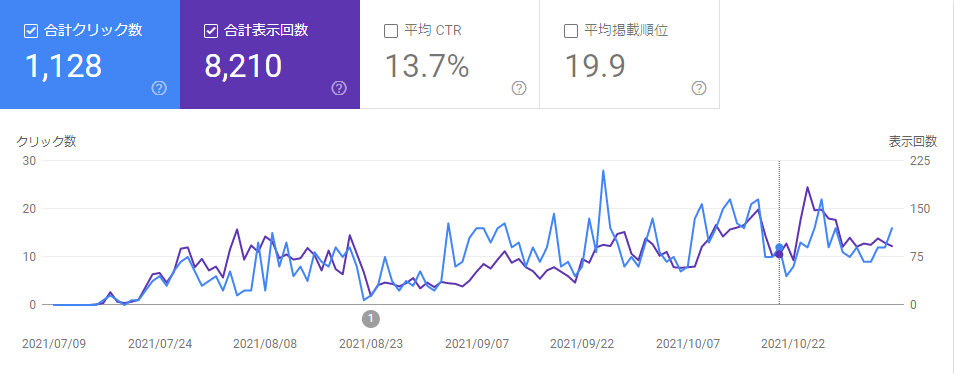
Task: Click the 2021/08/08 date label
Action: pyautogui.click(x=265, y=344)
